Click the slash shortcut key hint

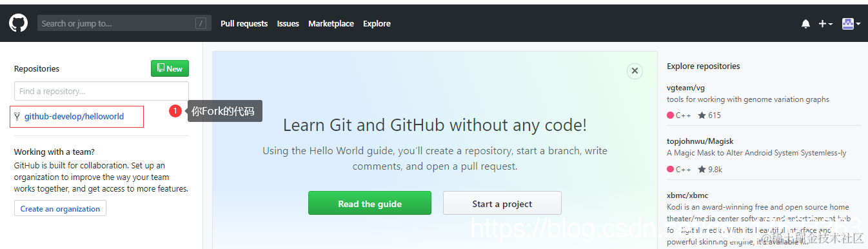click(201, 23)
